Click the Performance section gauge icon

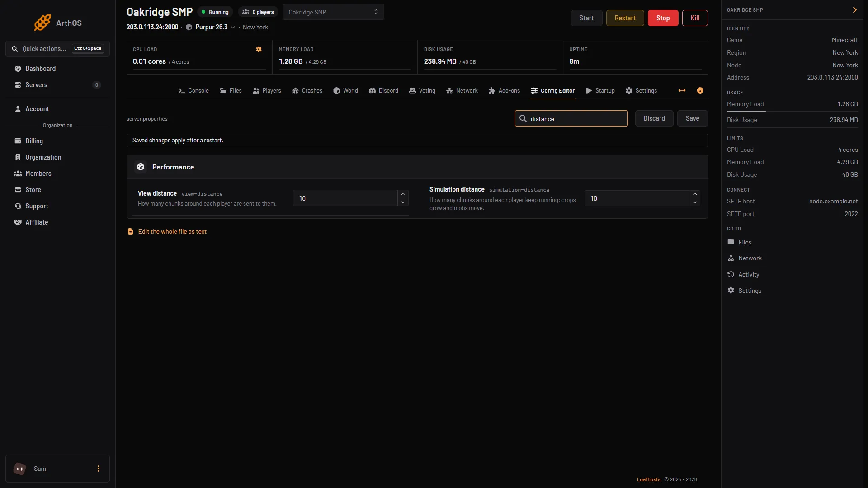point(141,167)
